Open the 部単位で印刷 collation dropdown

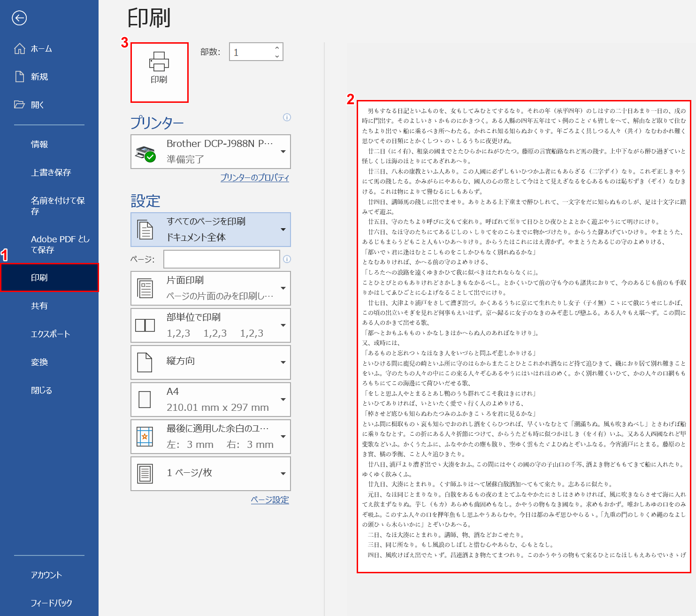click(211, 325)
